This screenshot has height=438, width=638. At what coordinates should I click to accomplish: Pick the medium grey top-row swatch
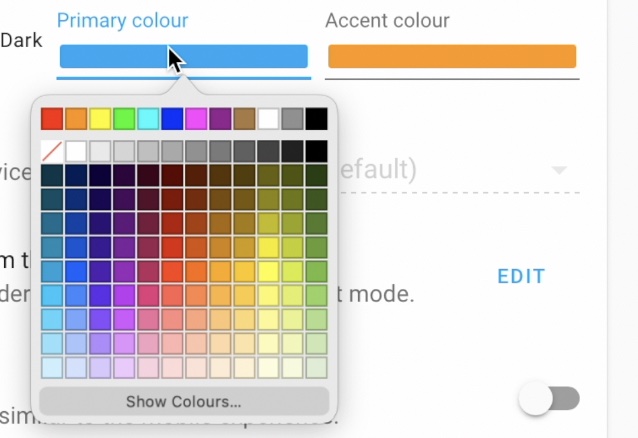point(292,119)
